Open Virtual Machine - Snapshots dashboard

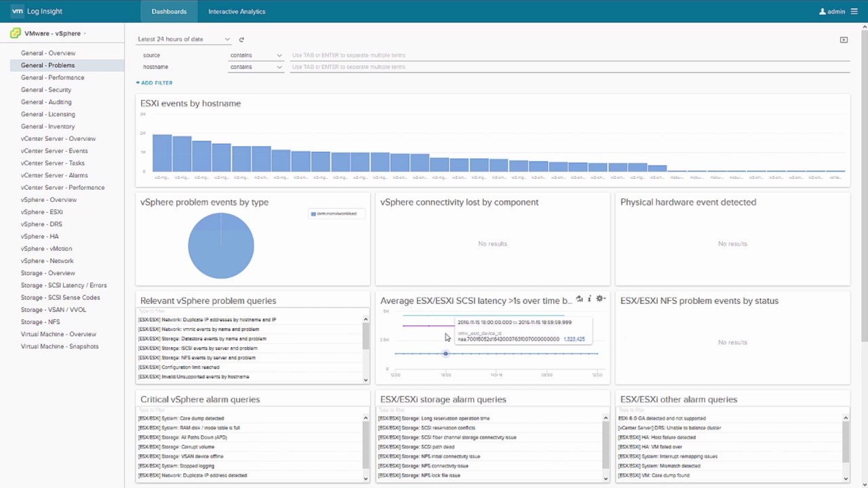pyautogui.click(x=60, y=346)
